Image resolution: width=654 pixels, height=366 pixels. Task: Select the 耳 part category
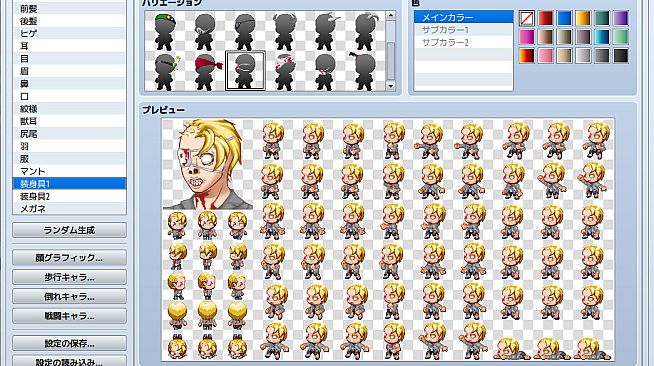click(69, 46)
